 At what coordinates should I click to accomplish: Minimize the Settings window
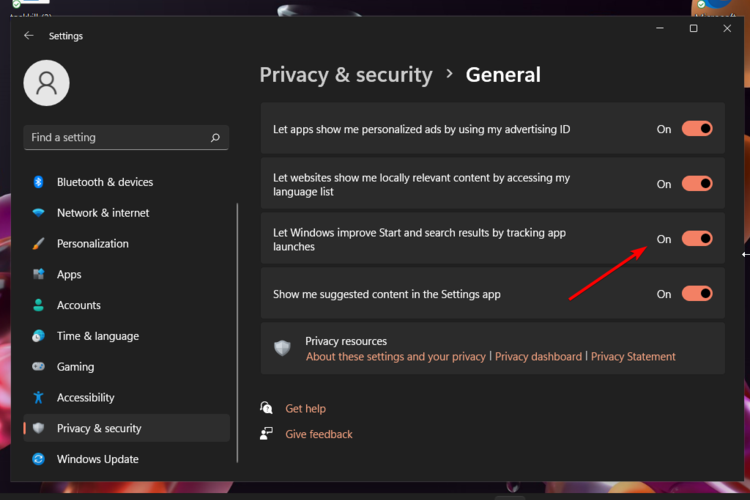660,29
